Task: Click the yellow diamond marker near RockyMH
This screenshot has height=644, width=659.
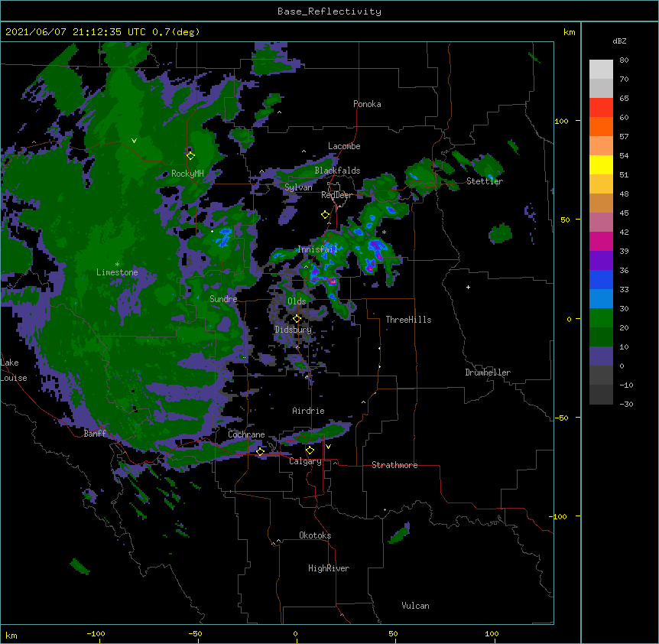Action: (190, 155)
